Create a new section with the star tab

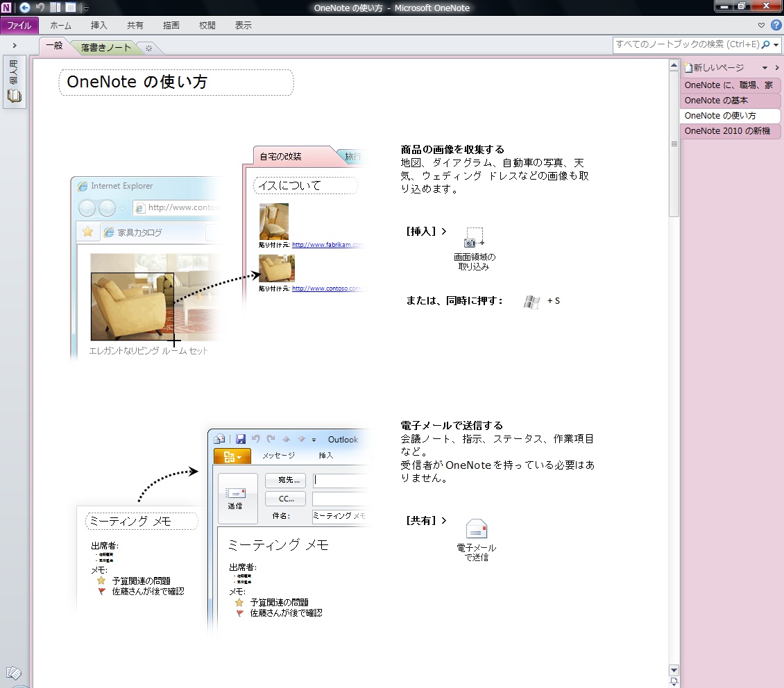click(148, 48)
